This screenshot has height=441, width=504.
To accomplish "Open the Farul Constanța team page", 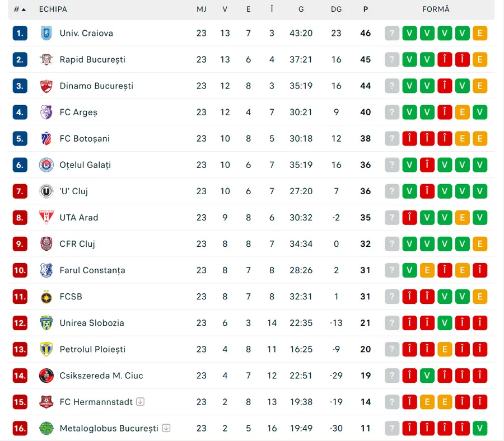I will (x=92, y=270).
